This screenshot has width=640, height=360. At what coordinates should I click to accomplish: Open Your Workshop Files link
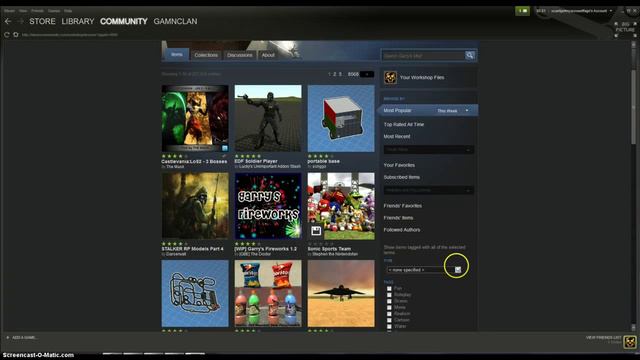(x=422, y=77)
